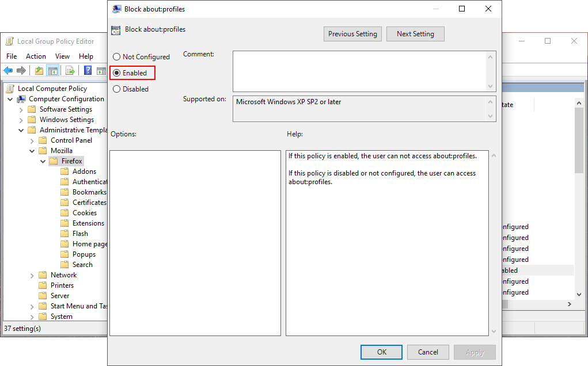
Task: Open the Help menu
Action: pyautogui.click(x=86, y=56)
